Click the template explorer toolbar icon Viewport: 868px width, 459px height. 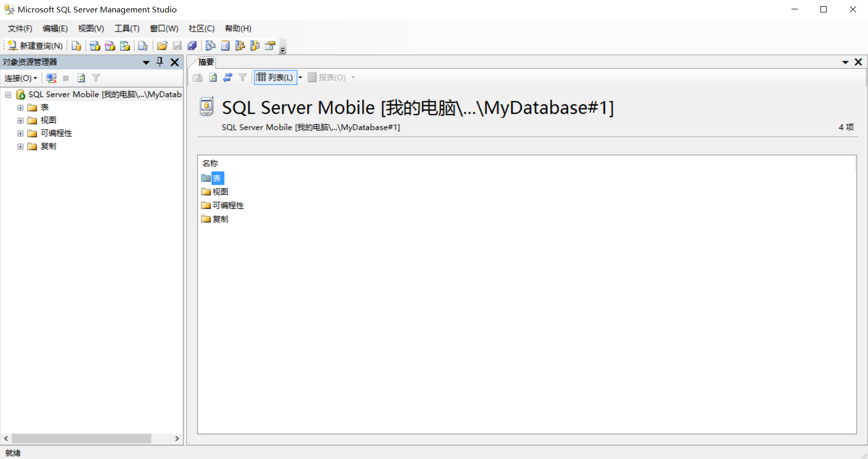tap(255, 46)
